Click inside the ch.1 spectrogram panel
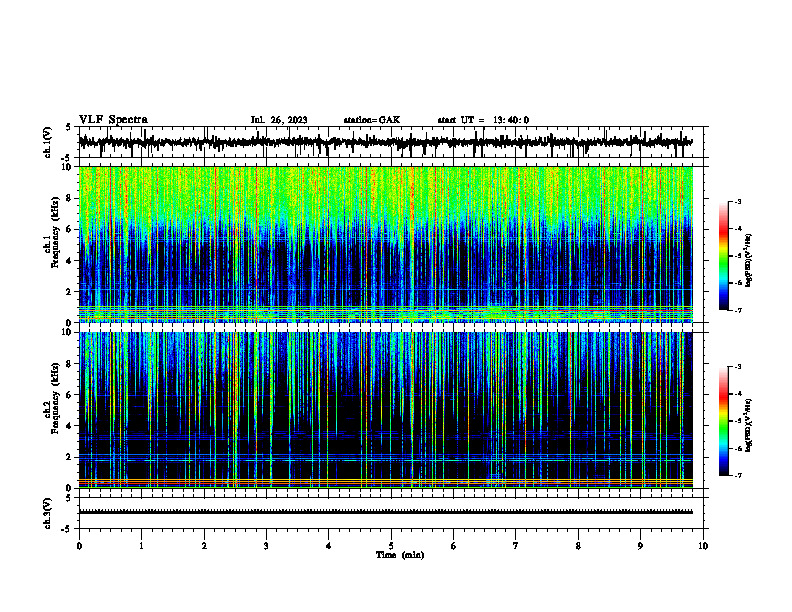 [385, 244]
